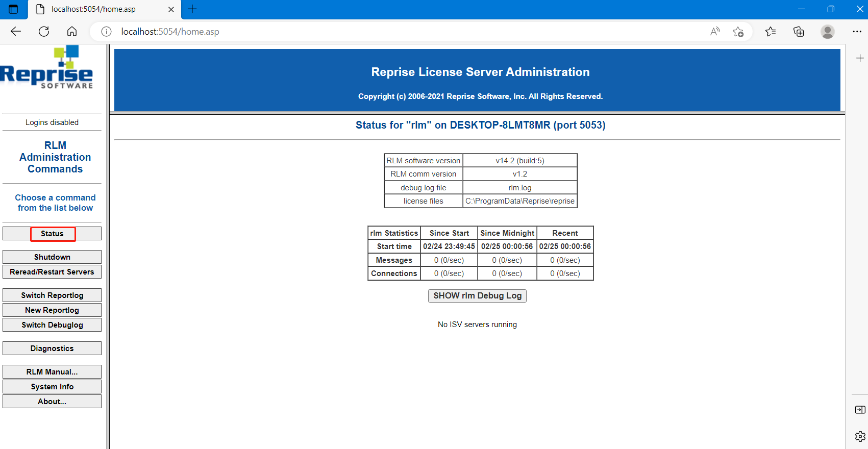Click 'No ISV servers running' text
Image resolution: width=868 pixels, height=449 pixels.
point(477,325)
